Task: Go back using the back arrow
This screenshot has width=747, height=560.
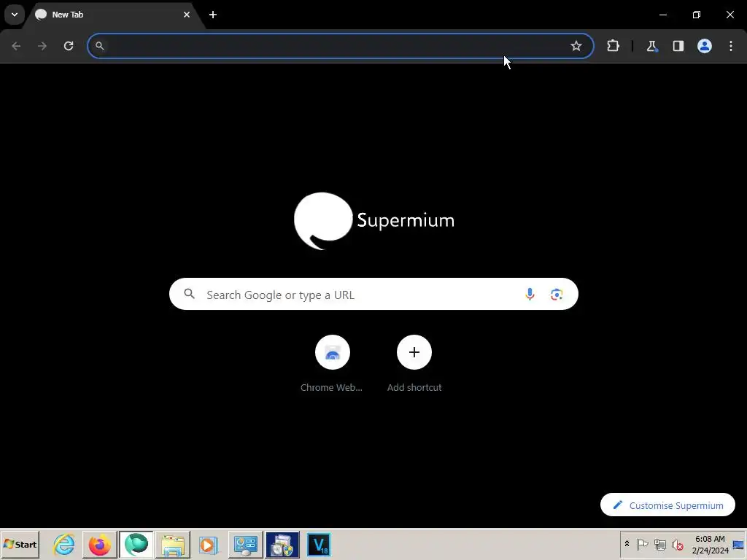Action: (x=16, y=46)
